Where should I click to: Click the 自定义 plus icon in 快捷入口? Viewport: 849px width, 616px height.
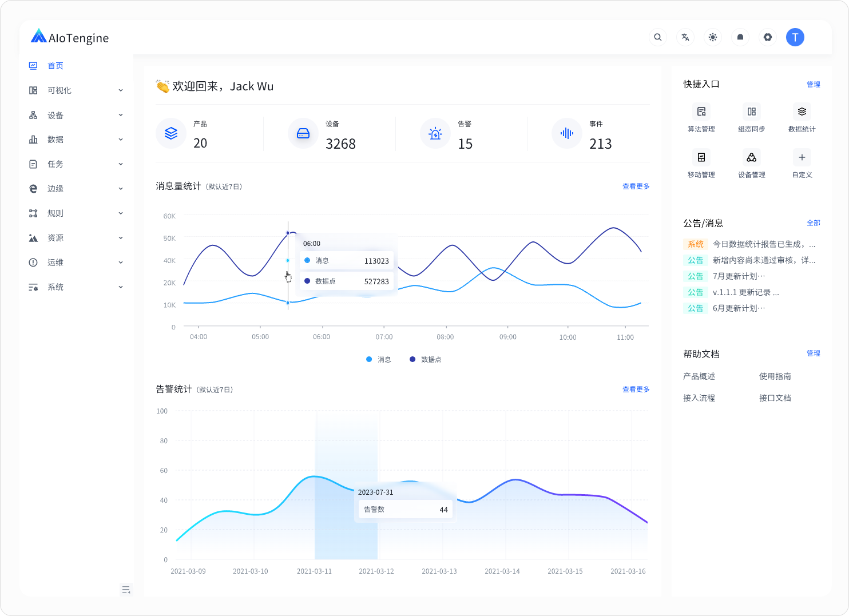(802, 157)
